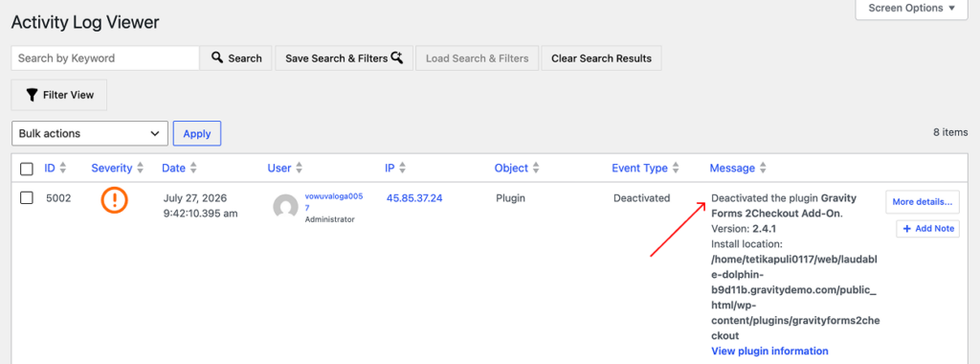Sort the table by IP header

point(390,169)
